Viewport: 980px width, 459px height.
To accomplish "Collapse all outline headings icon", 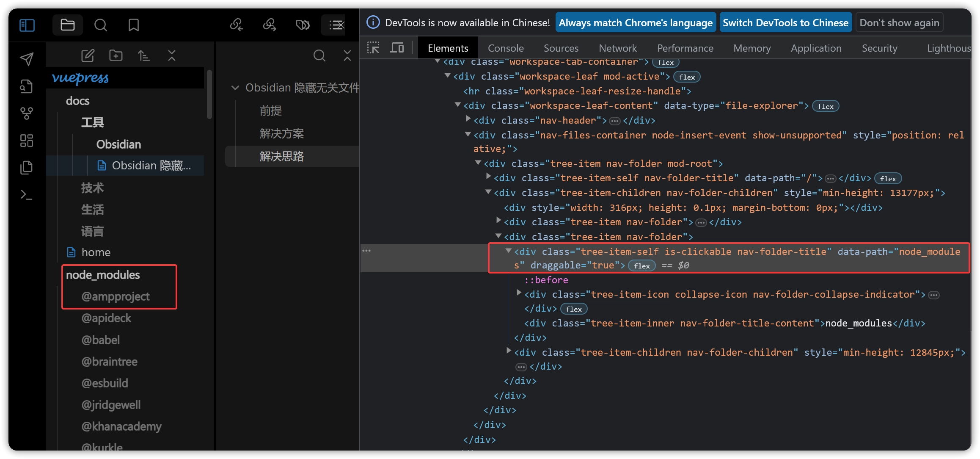I will (347, 55).
